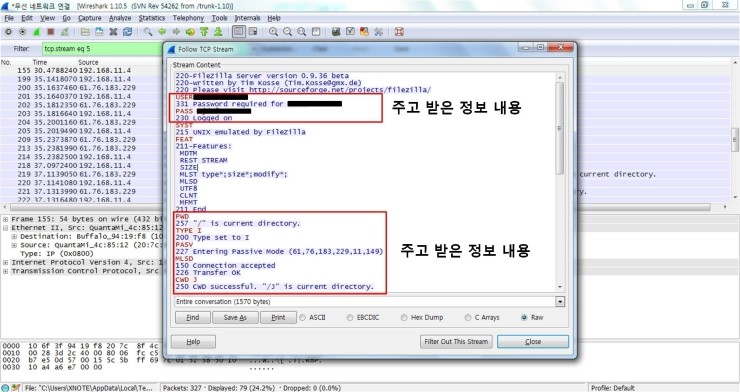Click the reload capture file icon
The image size is (740, 392).
(x=127, y=32)
